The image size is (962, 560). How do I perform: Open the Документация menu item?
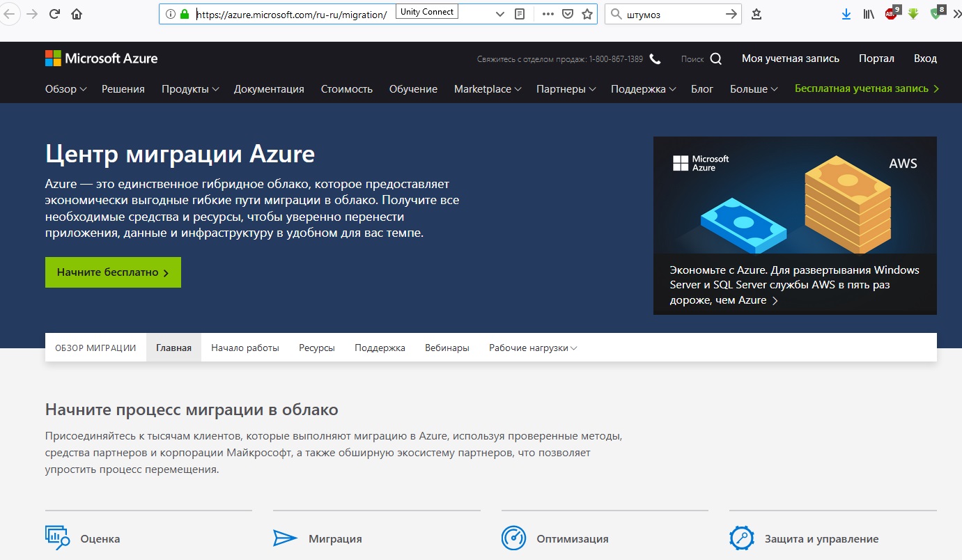point(269,89)
